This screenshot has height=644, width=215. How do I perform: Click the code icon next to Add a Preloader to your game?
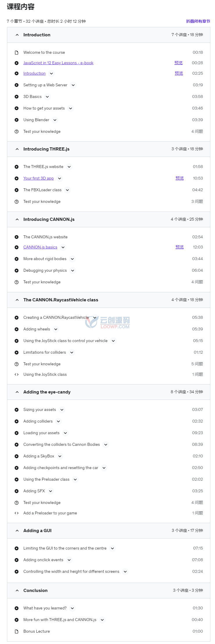(17, 513)
